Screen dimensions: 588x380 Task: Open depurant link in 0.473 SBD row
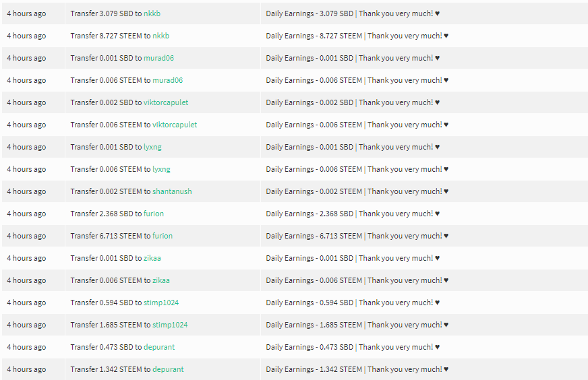(159, 348)
